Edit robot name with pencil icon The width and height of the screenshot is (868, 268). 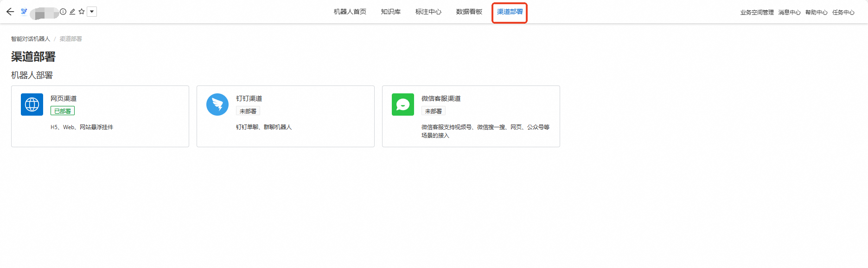[x=72, y=12]
